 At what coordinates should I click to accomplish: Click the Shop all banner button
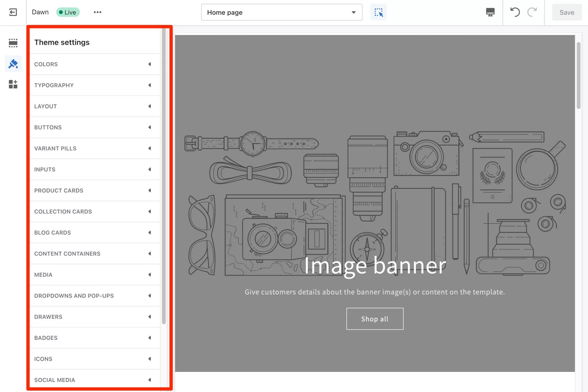click(x=374, y=318)
